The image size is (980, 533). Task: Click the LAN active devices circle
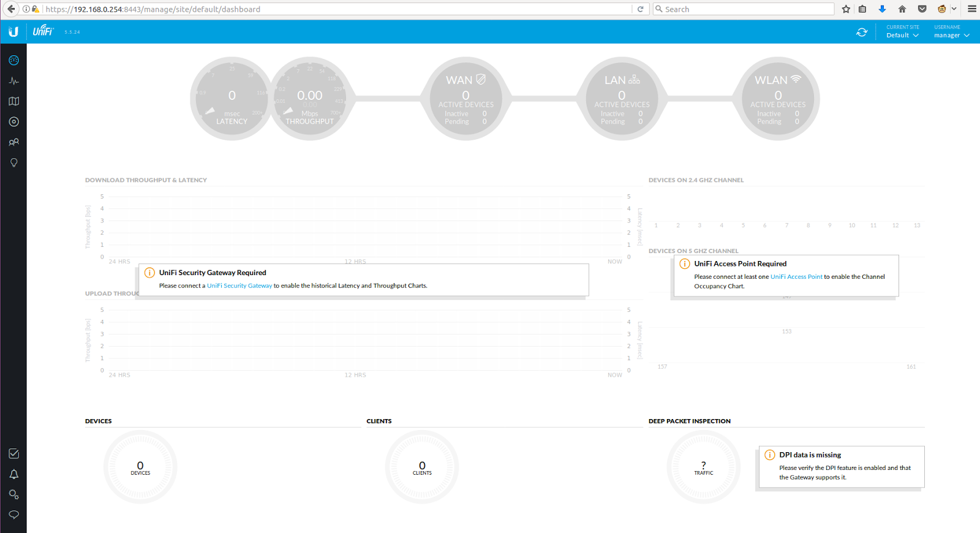click(622, 99)
